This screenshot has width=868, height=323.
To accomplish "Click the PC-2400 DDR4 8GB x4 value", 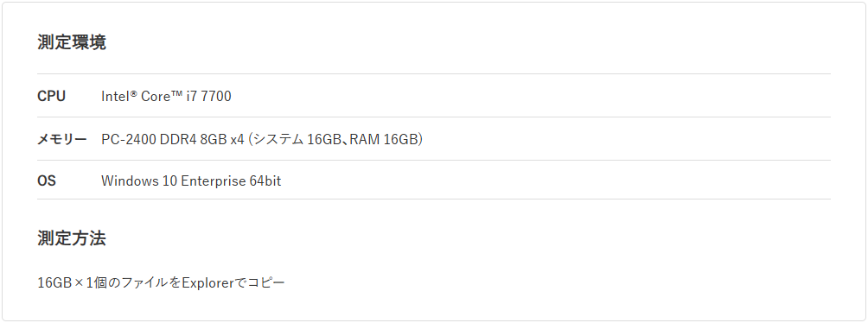I will tap(173, 139).
